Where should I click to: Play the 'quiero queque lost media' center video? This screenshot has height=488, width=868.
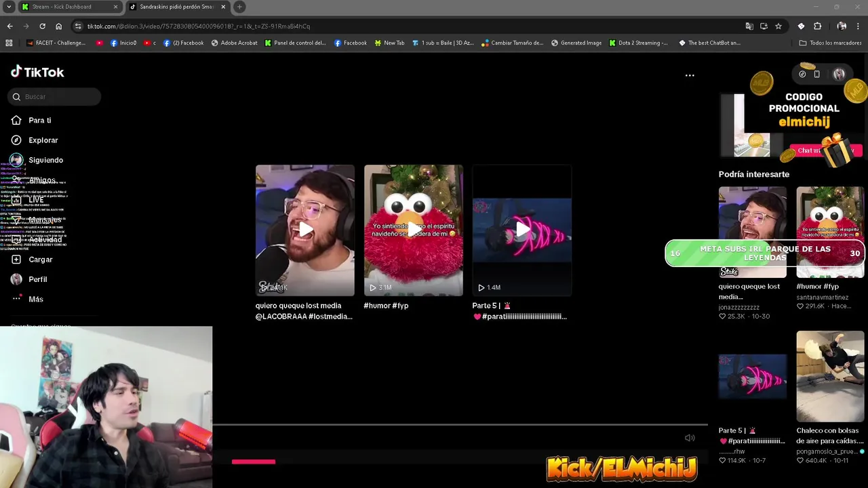pyautogui.click(x=305, y=230)
